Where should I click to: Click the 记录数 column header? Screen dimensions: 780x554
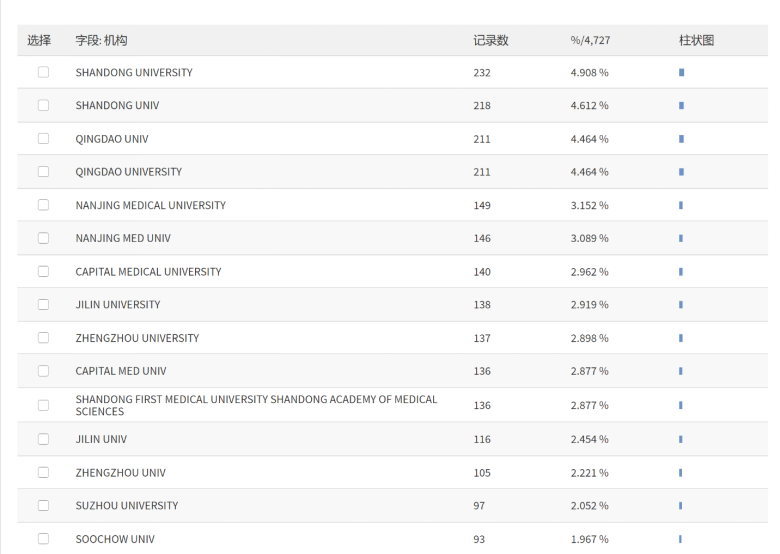[x=490, y=40]
